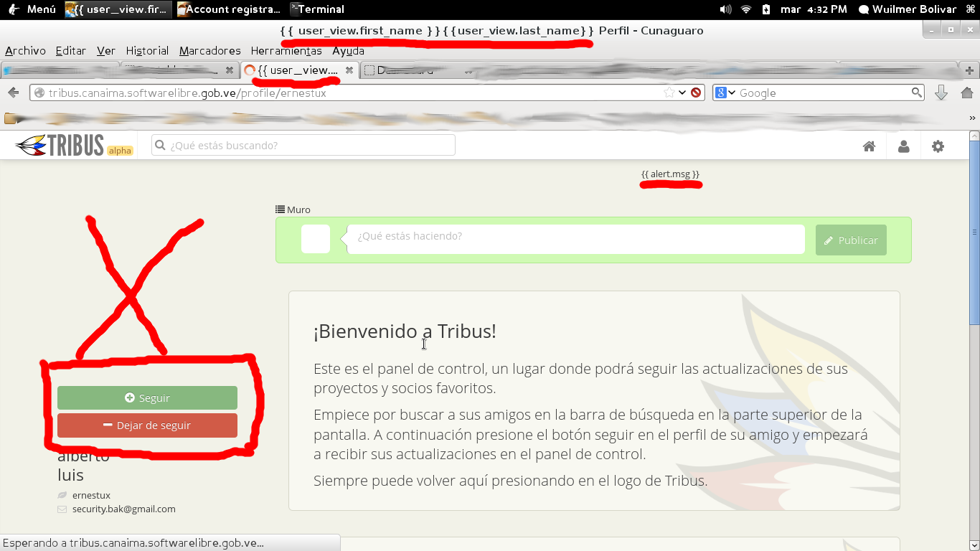
Task: Click the Tribus alpha logo
Action: click(73, 146)
